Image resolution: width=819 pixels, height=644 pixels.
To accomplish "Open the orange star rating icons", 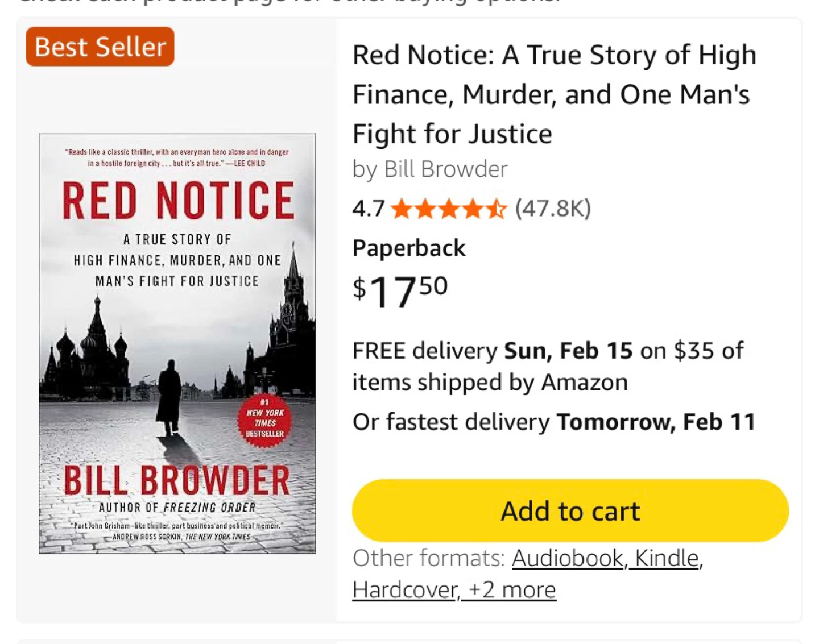I will 448,209.
